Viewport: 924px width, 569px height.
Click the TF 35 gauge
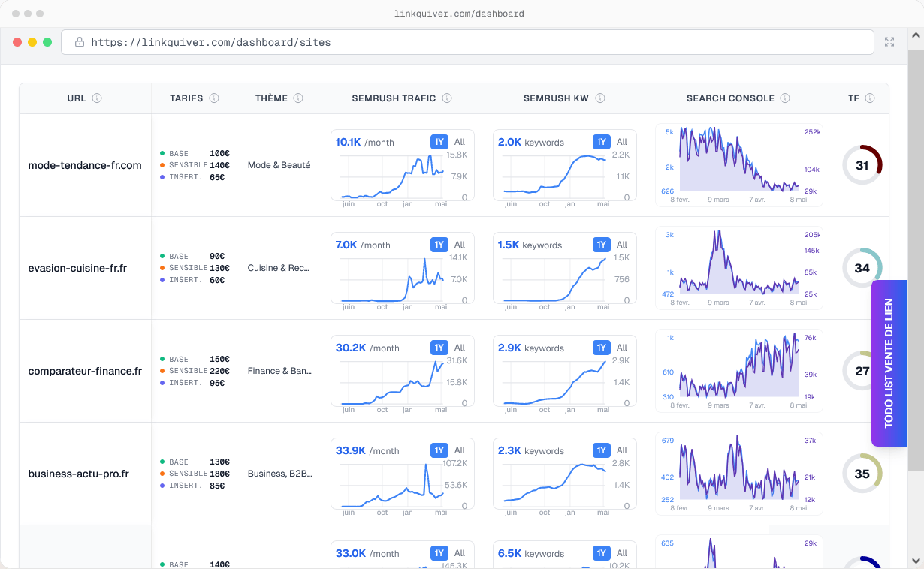(862, 474)
